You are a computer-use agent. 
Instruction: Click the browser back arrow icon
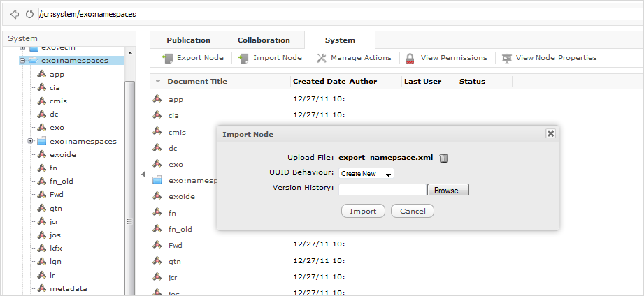click(15, 14)
